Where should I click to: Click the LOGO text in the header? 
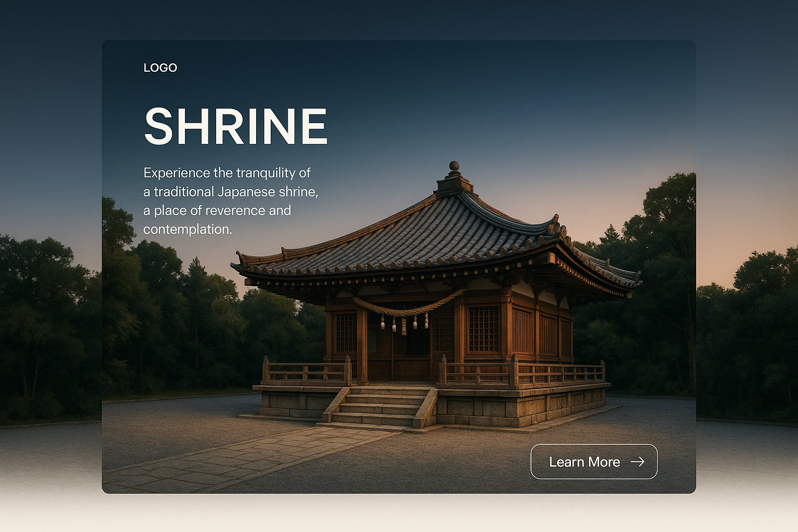(x=160, y=68)
